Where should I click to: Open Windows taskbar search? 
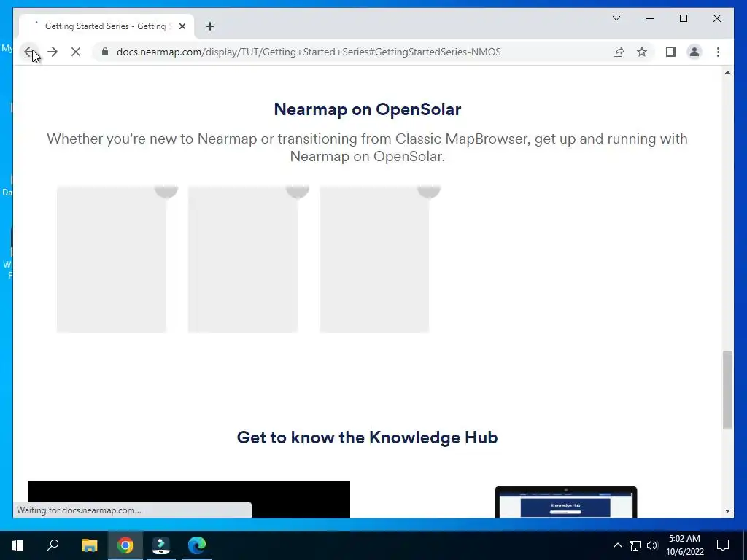coord(53,545)
